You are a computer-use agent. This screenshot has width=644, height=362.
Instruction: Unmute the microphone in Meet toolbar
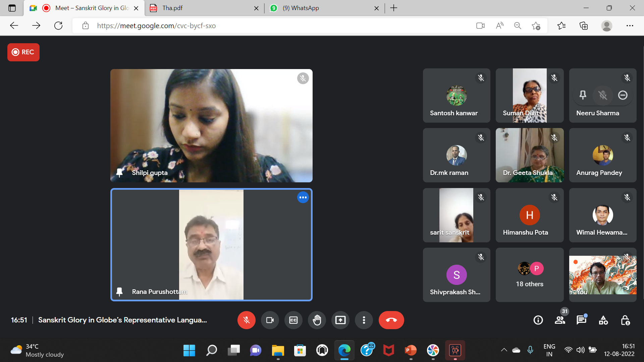(x=246, y=320)
